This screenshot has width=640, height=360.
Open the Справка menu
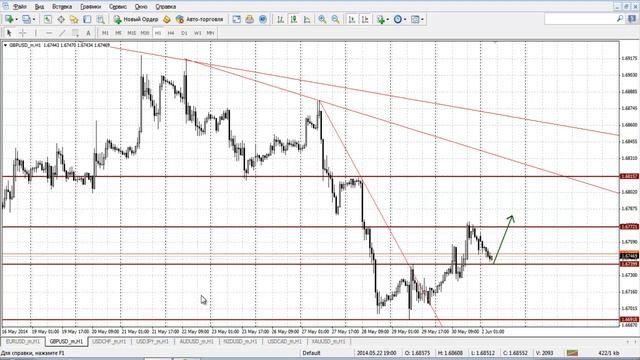tap(166, 7)
